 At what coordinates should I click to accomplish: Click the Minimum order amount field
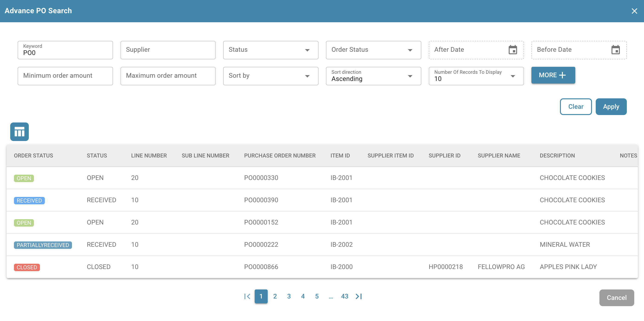65,76
